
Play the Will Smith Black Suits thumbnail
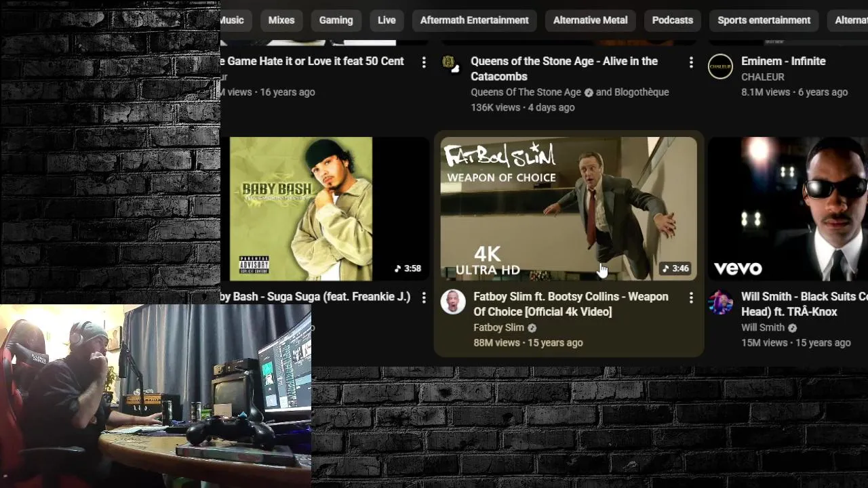coord(788,209)
